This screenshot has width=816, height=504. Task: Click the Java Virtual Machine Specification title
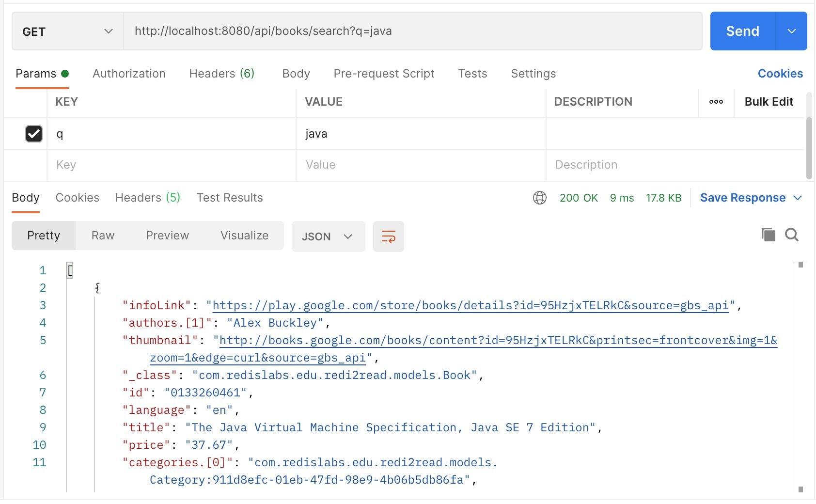coord(391,427)
